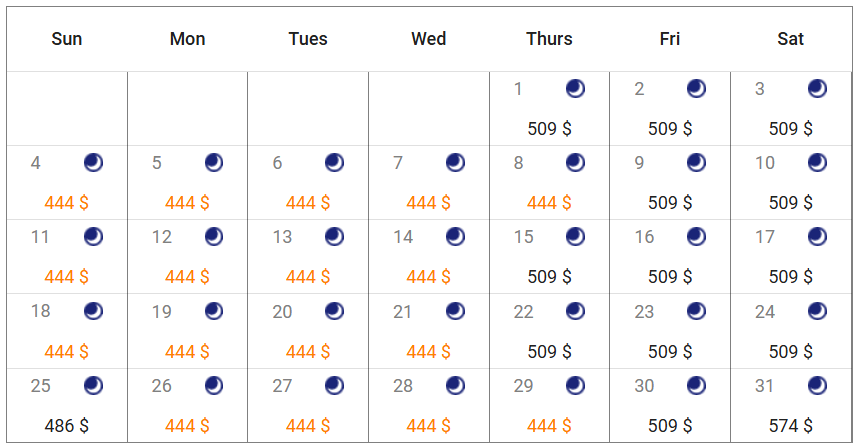This screenshot has width=862, height=448.
Task: Choose the 444 $ rate on the 4th
Action: (67, 203)
